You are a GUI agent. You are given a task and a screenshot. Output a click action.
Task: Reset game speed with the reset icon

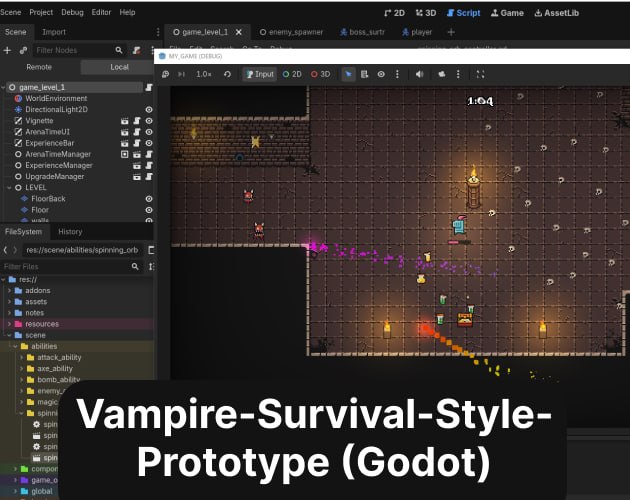pos(227,74)
